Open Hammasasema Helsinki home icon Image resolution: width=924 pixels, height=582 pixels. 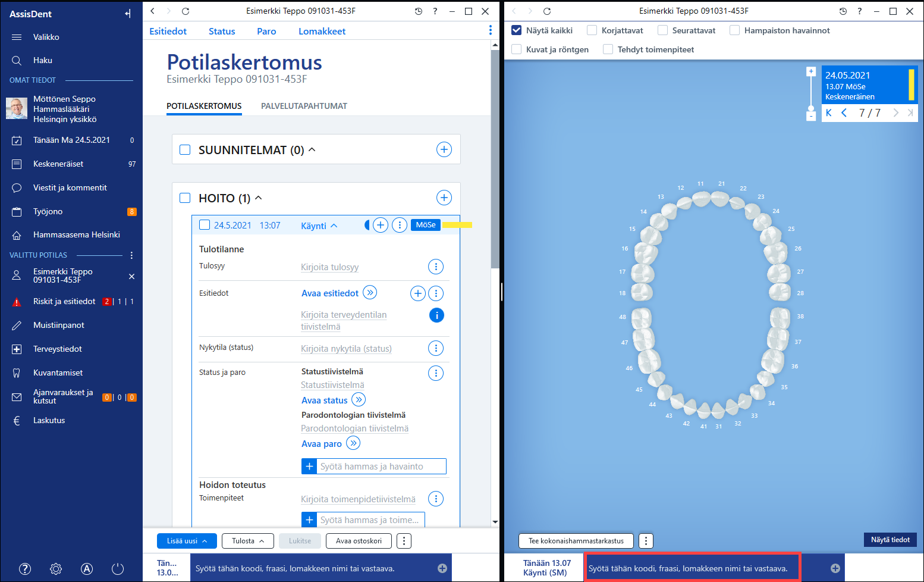[17, 235]
